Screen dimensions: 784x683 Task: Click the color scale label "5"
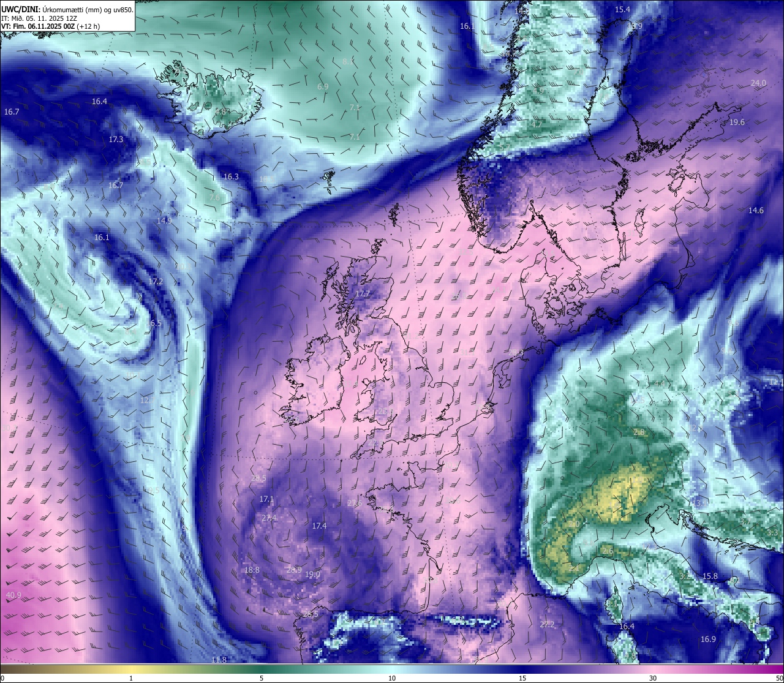pos(262,678)
